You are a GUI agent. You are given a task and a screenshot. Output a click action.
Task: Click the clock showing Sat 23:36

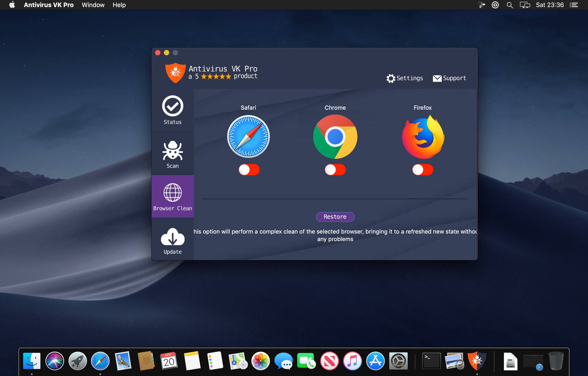click(550, 5)
